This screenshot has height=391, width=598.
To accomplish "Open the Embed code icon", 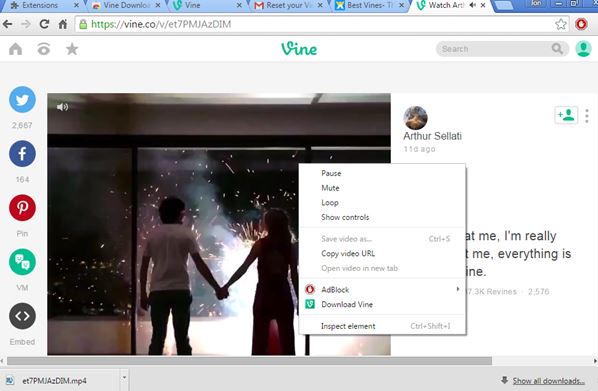I will (x=22, y=316).
